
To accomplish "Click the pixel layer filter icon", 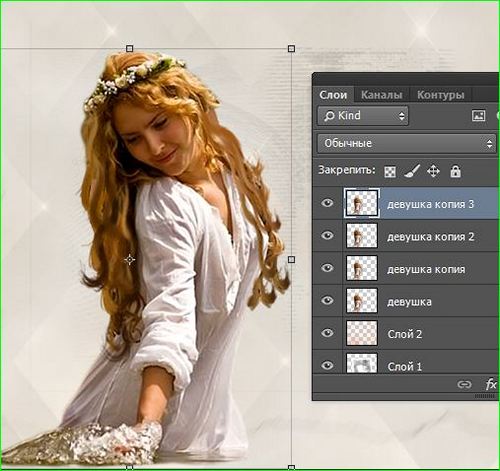I will tap(479, 116).
